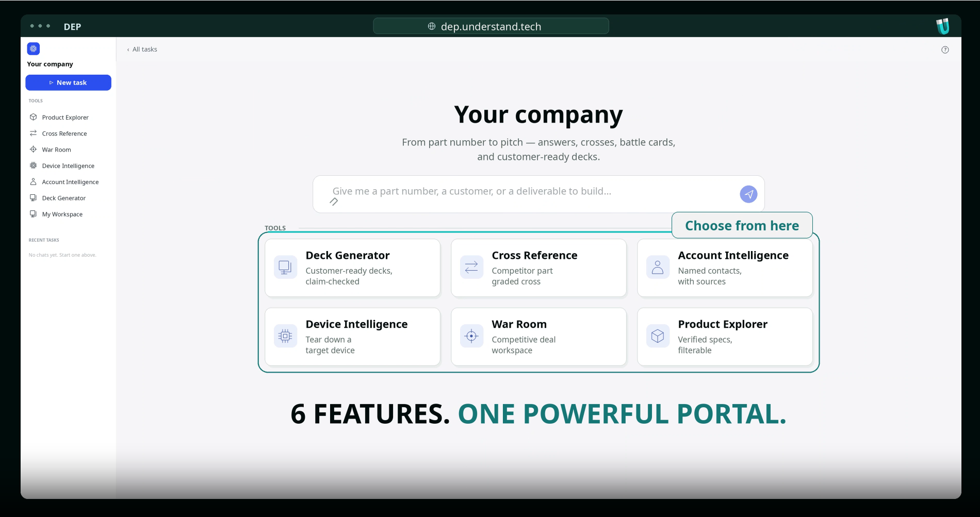Screen dimensions: 980x517
Task: Click the Product Explorer card's cube icon
Action: pos(658,336)
